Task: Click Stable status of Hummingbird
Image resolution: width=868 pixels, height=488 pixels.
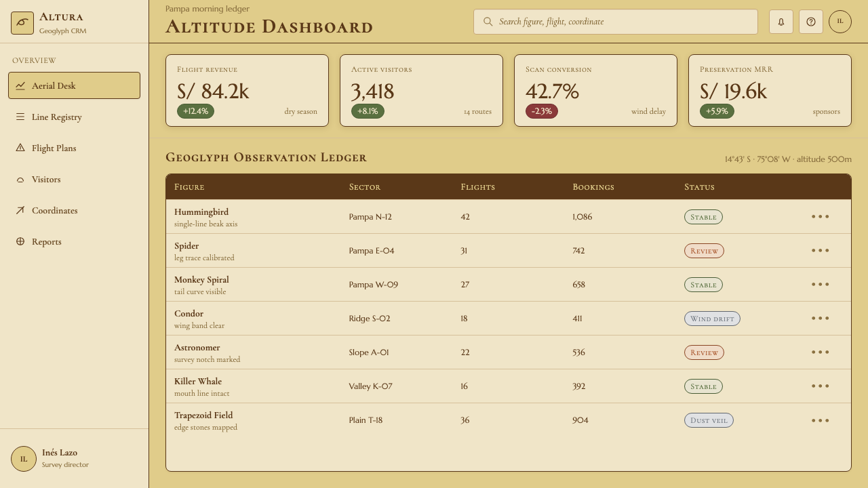Action: (x=703, y=217)
